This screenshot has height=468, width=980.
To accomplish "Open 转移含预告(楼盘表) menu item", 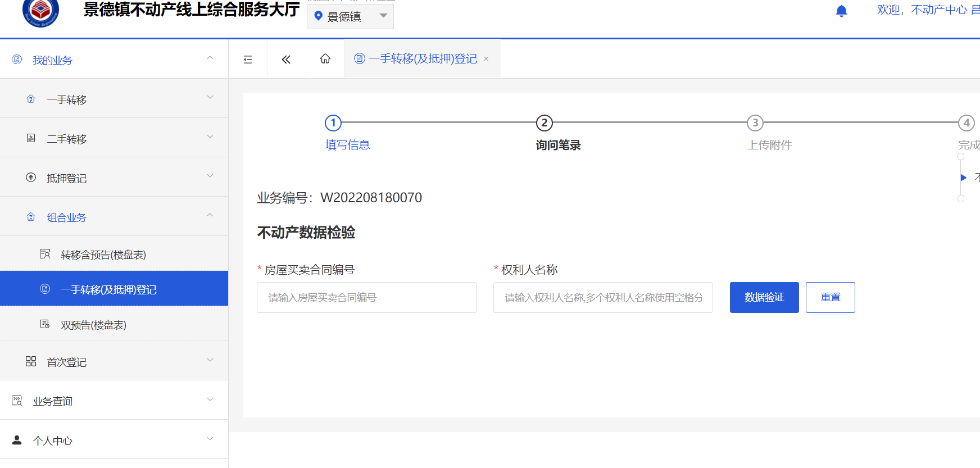I will point(103,255).
